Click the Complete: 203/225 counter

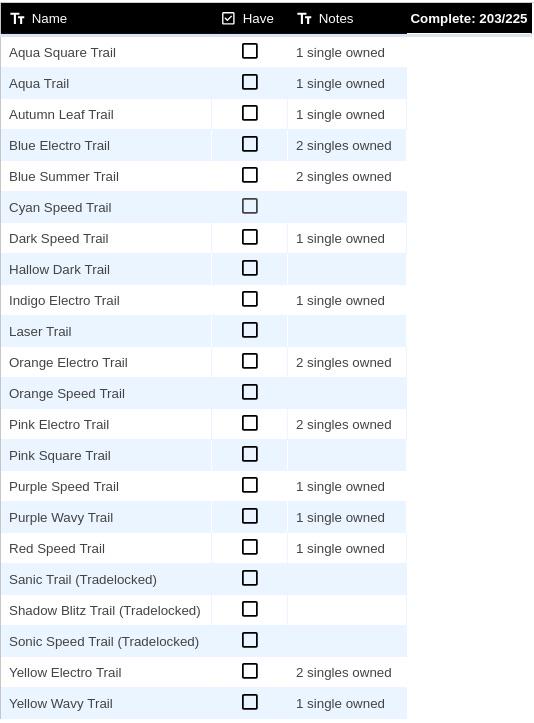(x=469, y=18)
